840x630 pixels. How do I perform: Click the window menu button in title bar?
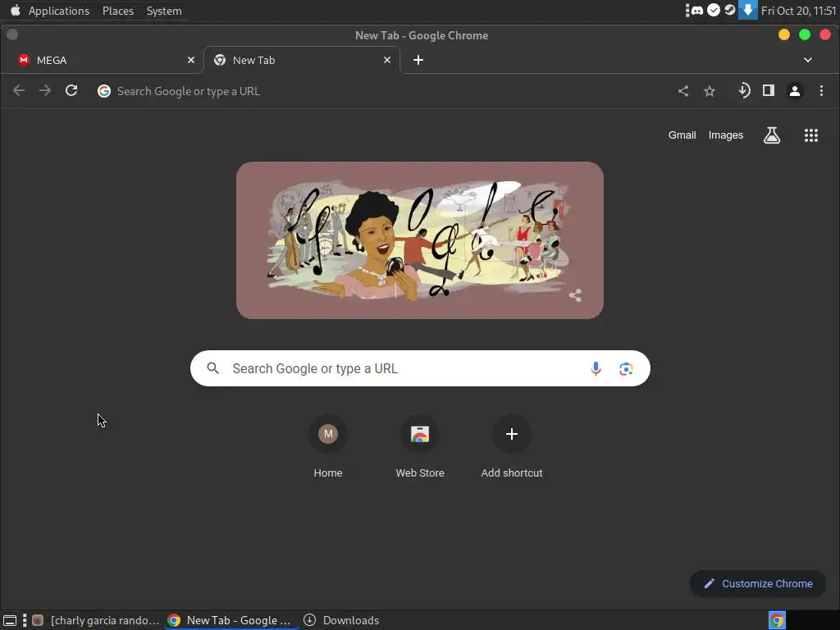tap(12, 34)
